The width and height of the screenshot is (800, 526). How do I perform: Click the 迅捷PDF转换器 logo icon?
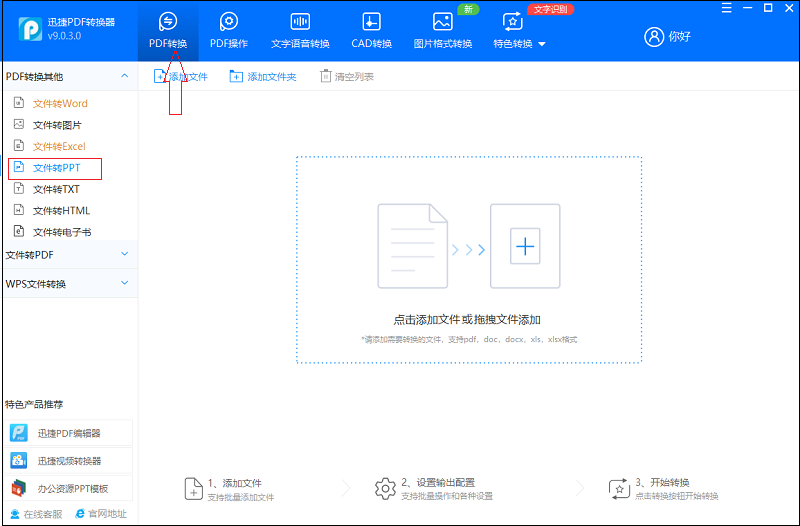(x=30, y=29)
